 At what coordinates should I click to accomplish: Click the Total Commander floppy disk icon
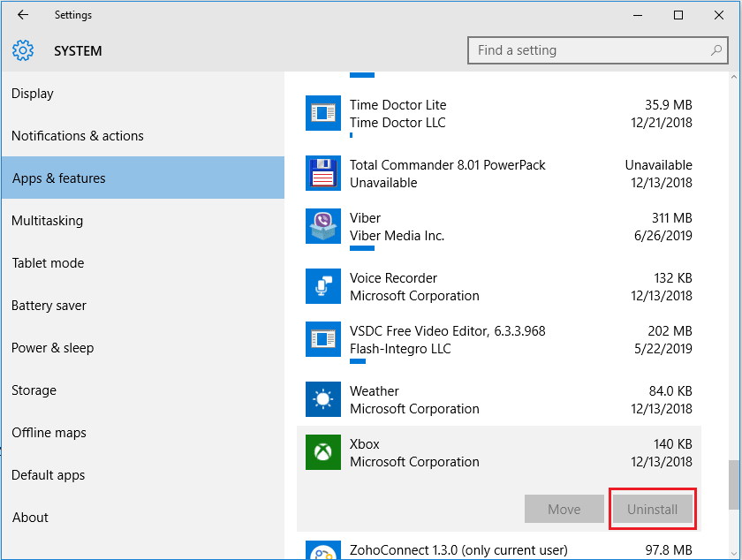point(322,173)
